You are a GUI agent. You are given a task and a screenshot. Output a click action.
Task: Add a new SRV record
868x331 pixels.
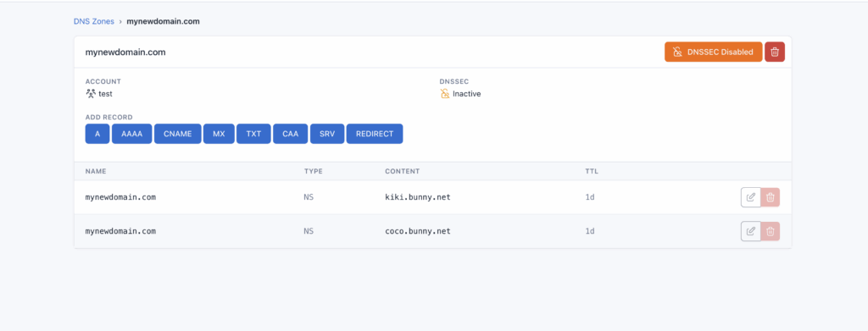pos(328,134)
